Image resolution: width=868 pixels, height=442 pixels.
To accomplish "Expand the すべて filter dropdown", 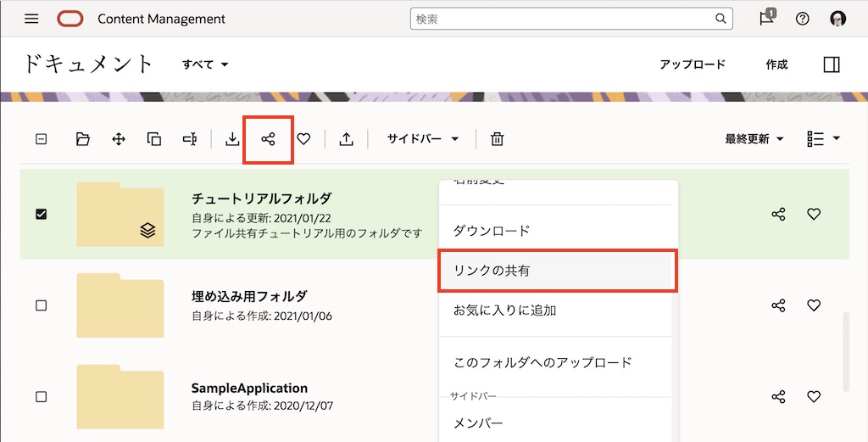I will tap(206, 64).
